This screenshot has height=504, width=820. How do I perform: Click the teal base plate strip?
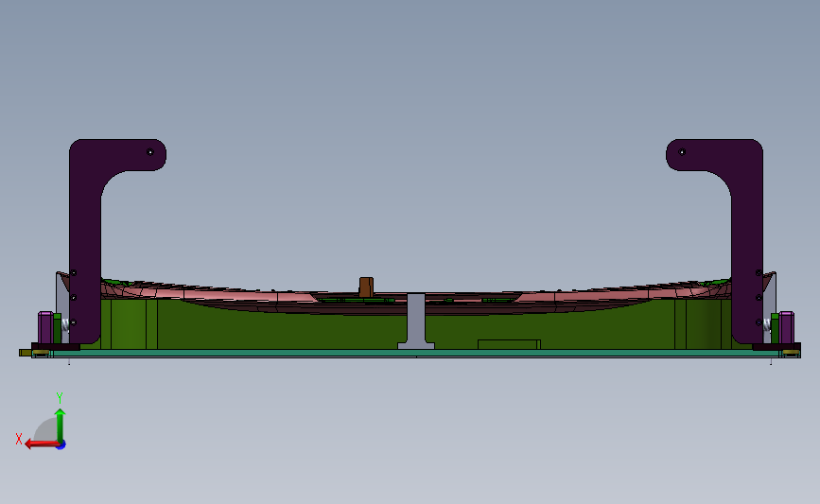[416, 354]
